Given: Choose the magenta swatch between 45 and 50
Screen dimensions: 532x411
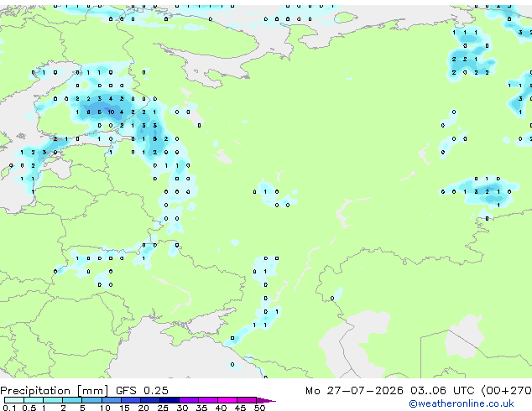Looking at the screenshot, I should (x=247, y=400).
